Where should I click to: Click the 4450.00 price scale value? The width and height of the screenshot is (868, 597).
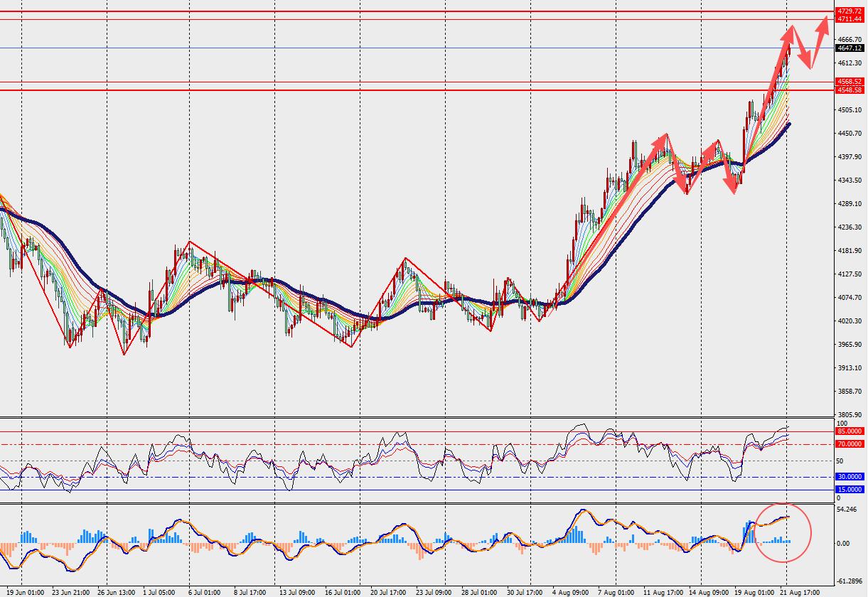[850, 133]
